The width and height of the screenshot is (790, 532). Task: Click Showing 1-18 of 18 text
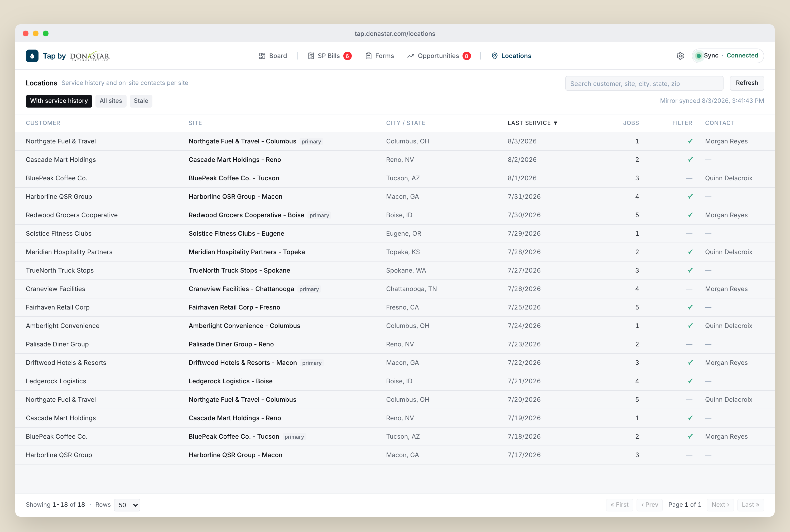[x=55, y=505]
